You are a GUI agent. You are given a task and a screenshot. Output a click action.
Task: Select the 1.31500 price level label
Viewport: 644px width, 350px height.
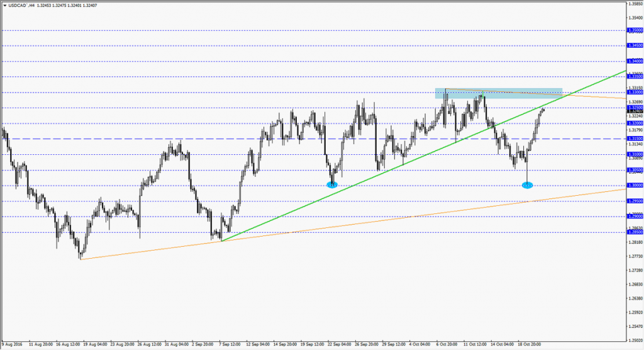coord(635,139)
